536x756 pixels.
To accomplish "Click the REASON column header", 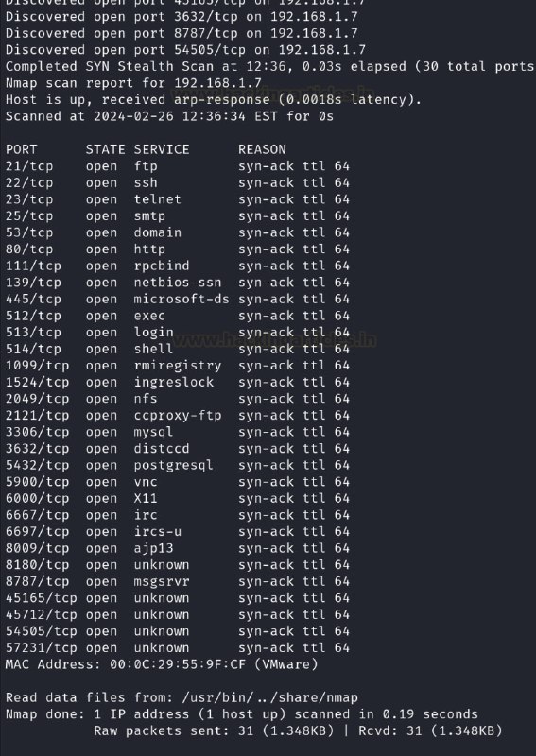I will pos(262,149).
